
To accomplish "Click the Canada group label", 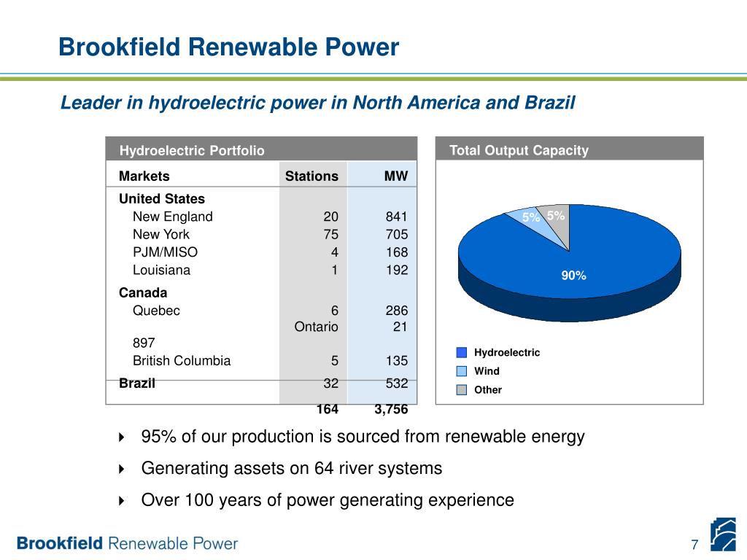I will [x=143, y=292].
